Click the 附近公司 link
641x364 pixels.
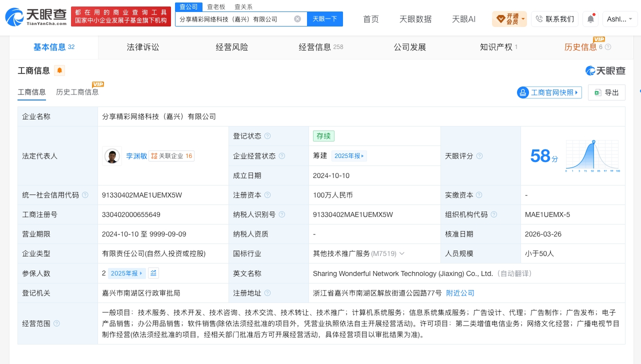[x=460, y=293]
